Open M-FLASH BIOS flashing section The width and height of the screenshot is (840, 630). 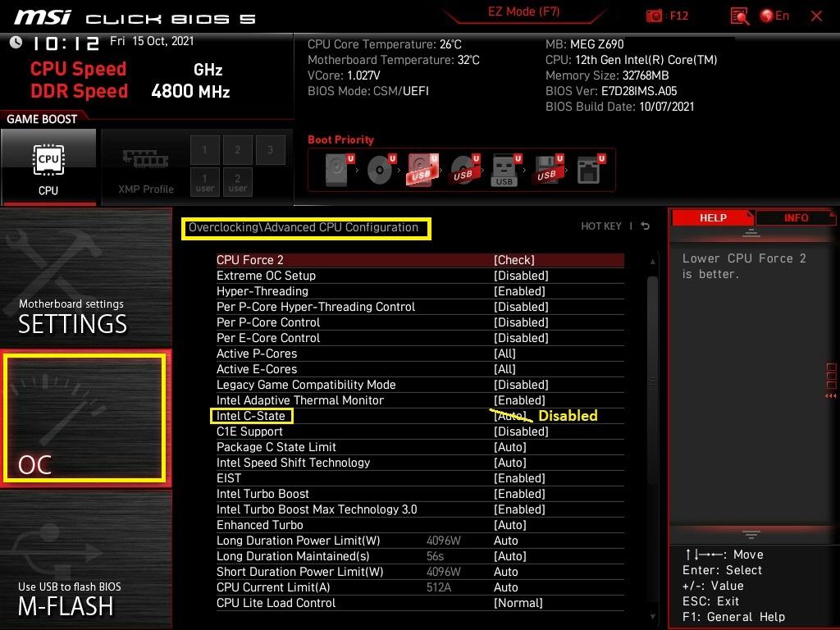[85, 559]
